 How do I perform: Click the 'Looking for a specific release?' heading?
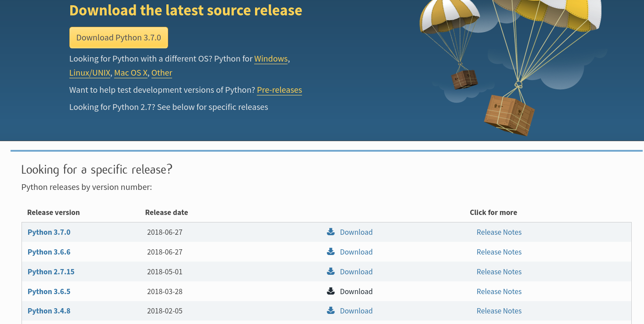point(97,170)
